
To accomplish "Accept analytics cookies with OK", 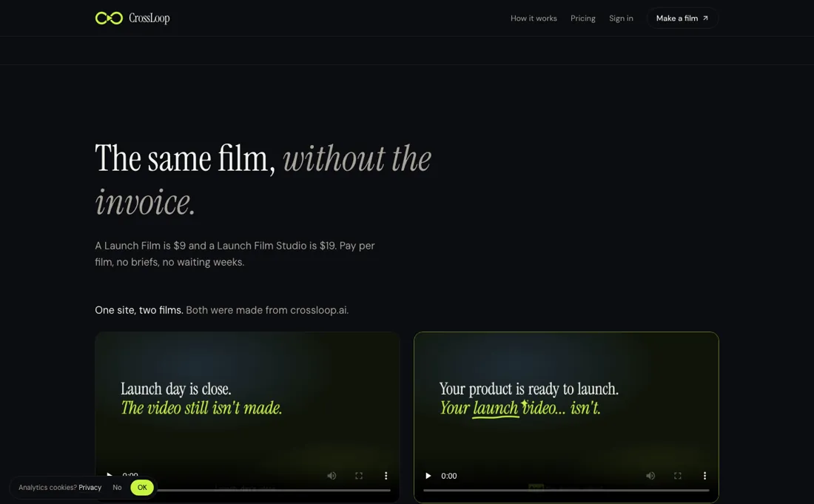I will (x=142, y=488).
